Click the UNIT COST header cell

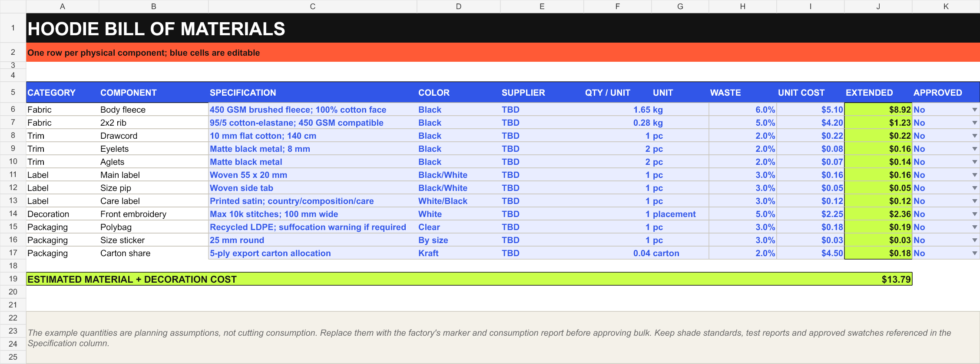pos(811,92)
